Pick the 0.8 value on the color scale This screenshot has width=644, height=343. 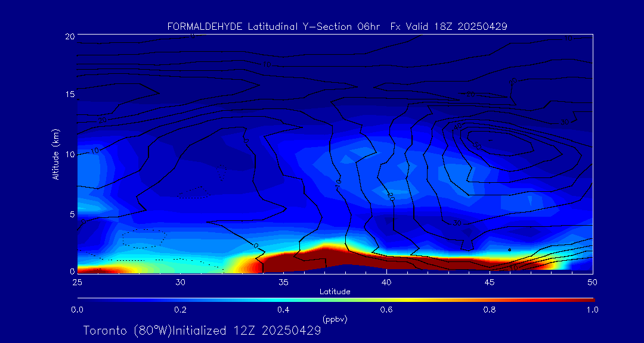coord(490,310)
